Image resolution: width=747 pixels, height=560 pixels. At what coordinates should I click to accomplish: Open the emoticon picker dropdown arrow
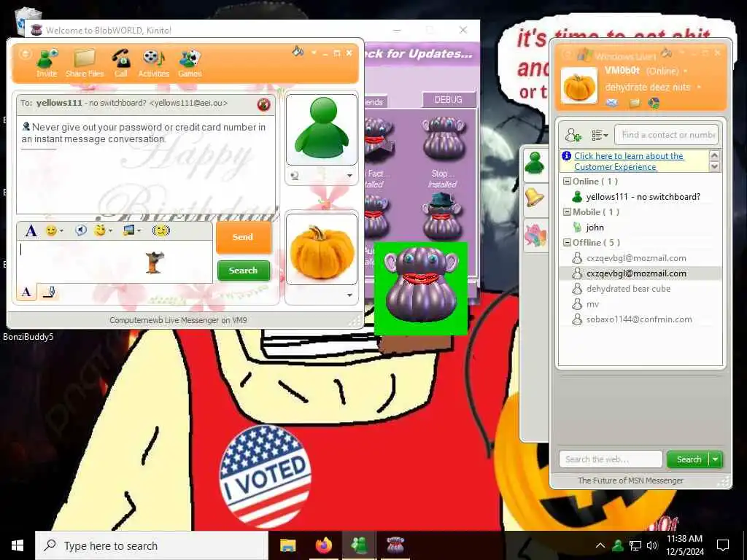tap(61, 231)
